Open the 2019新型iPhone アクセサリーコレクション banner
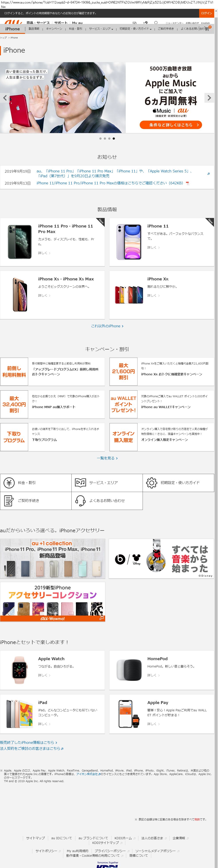The width and height of the screenshot is (218, 868). point(53,602)
